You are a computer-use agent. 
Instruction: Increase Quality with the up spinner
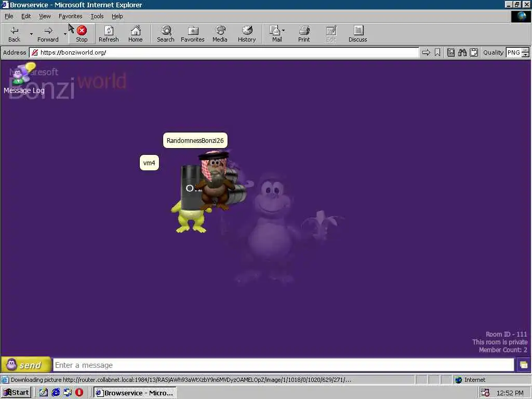(x=526, y=50)
